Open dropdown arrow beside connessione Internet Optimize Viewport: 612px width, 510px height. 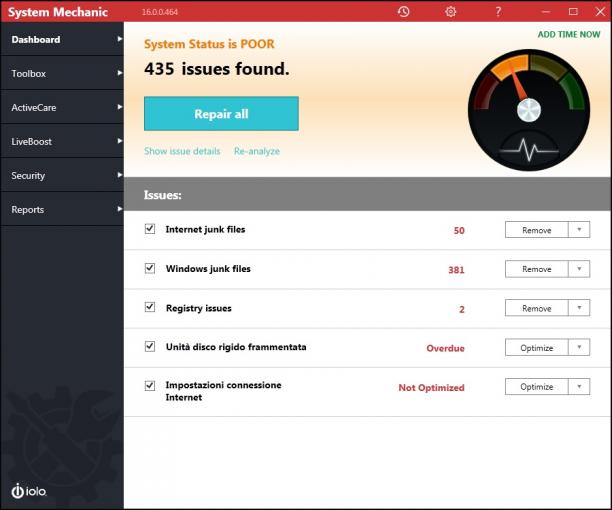pyautogui.click(x=579, y=387)
